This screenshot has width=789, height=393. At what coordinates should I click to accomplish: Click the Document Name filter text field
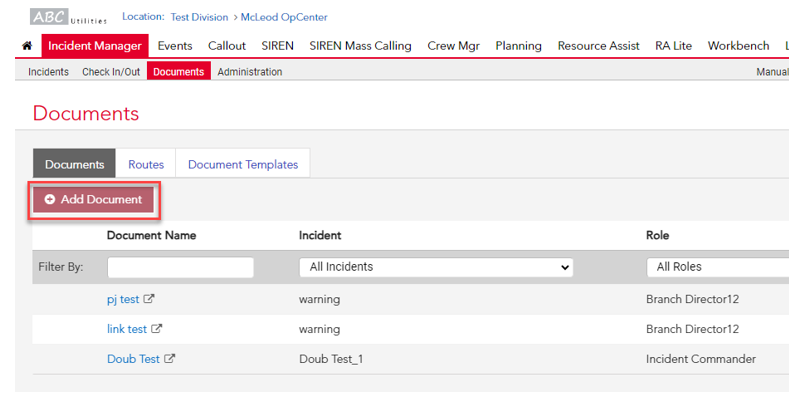[x=180, y=267]
